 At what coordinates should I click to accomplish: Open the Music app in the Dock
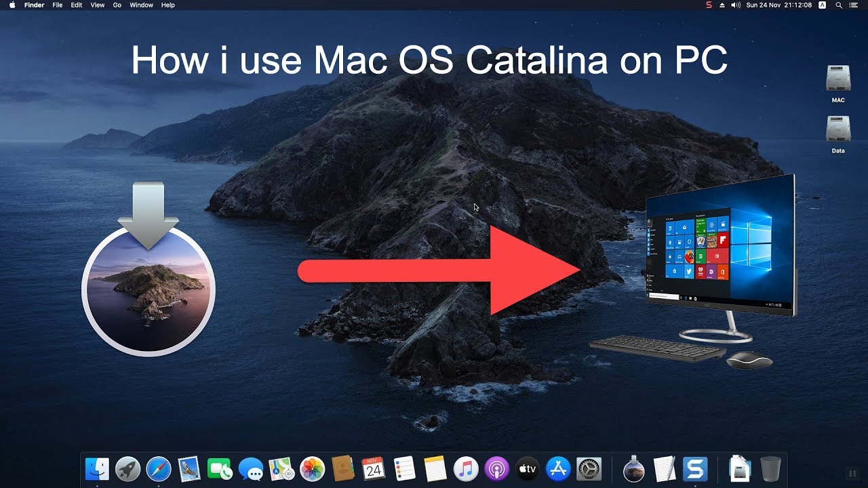pos(466,468)
